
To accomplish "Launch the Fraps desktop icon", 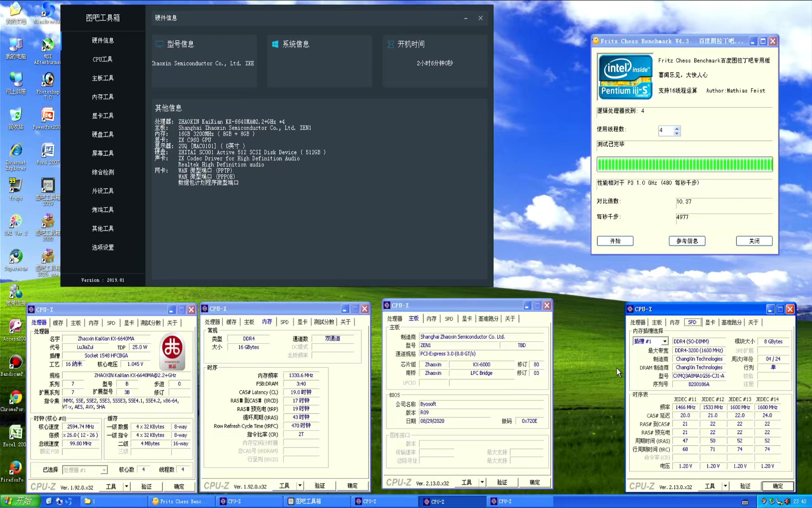I will 16,189.
